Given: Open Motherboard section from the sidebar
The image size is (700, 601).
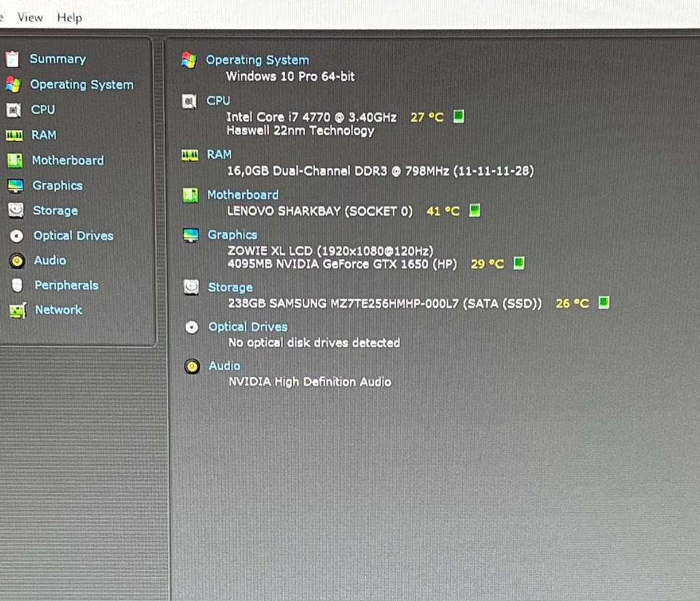Looking at the screenshot, I should (x=68, y=160).
